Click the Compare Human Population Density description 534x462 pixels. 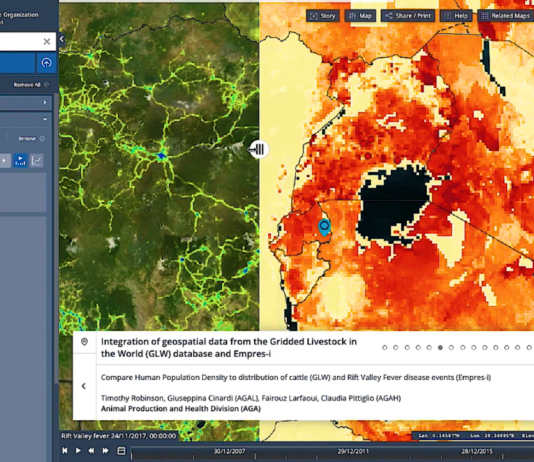(x=296, y=377)
